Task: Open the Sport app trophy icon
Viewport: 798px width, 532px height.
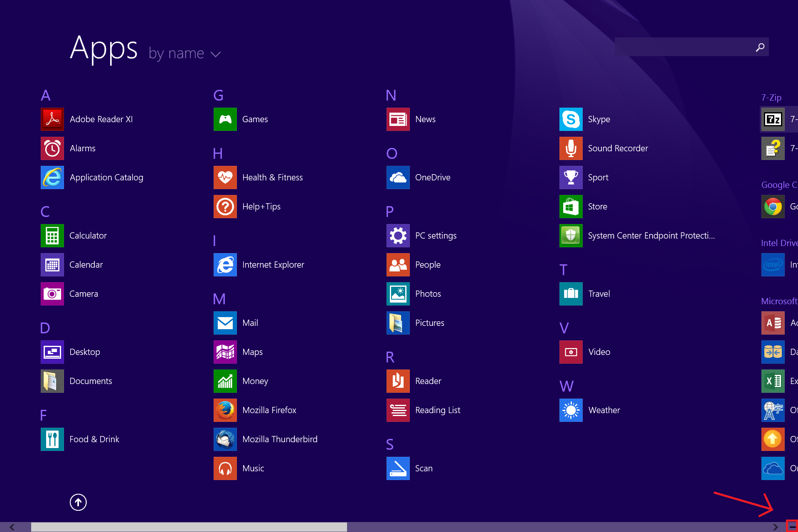Action: [x=571, y=177]
